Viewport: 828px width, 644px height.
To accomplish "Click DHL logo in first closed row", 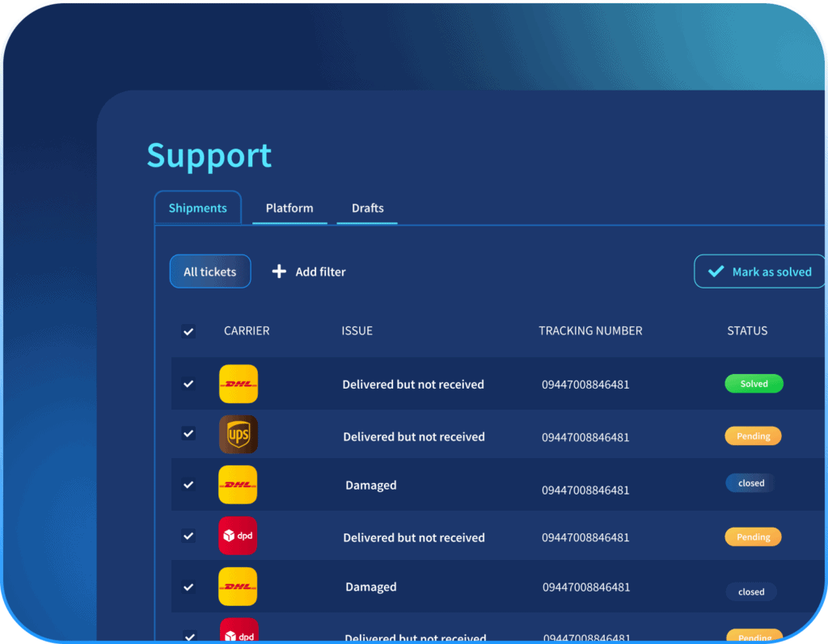I will coord(238,485).
